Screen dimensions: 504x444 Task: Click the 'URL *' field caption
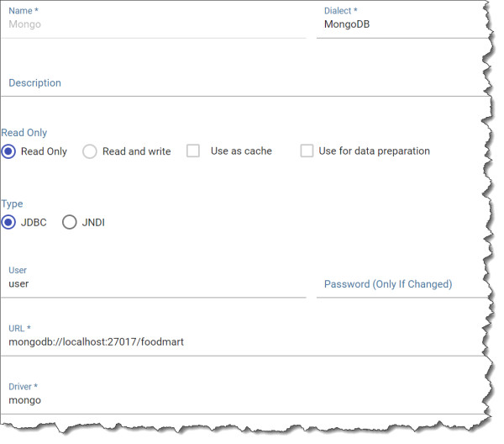19,328
